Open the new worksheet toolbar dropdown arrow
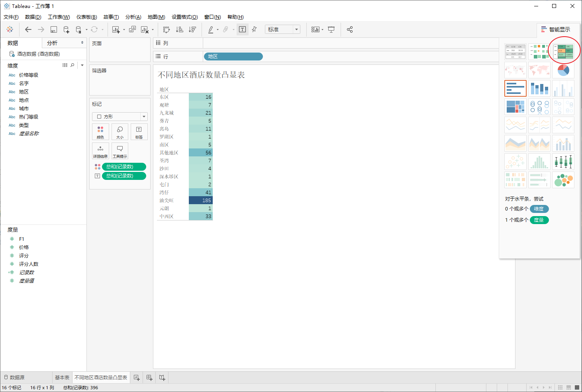Image resolution: width=582 pixels, height=392 pixels. (x=124, y=29)
